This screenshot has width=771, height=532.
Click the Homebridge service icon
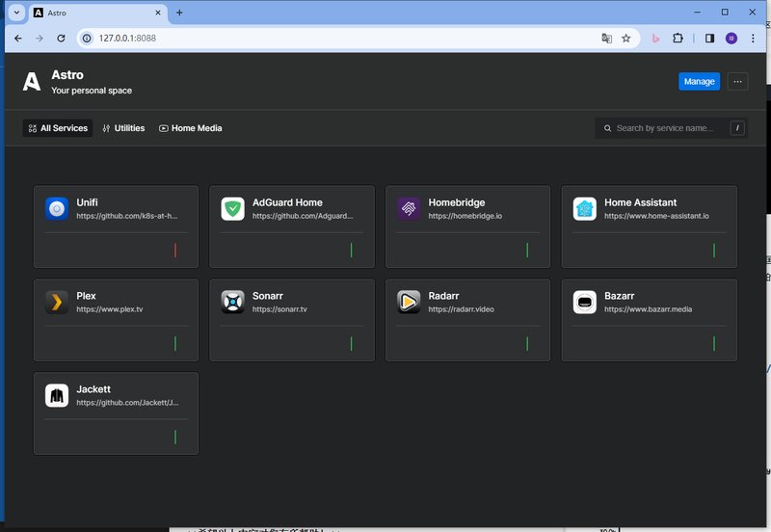[x=409, y=209]
